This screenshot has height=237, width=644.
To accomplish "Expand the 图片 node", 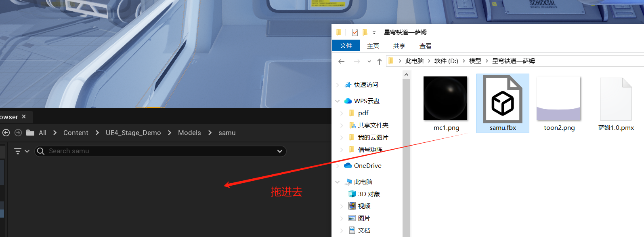I will 342,218.
